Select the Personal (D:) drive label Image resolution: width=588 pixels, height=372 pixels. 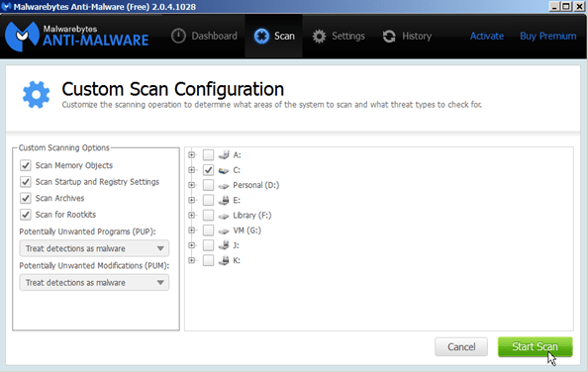tap(256, 185)
